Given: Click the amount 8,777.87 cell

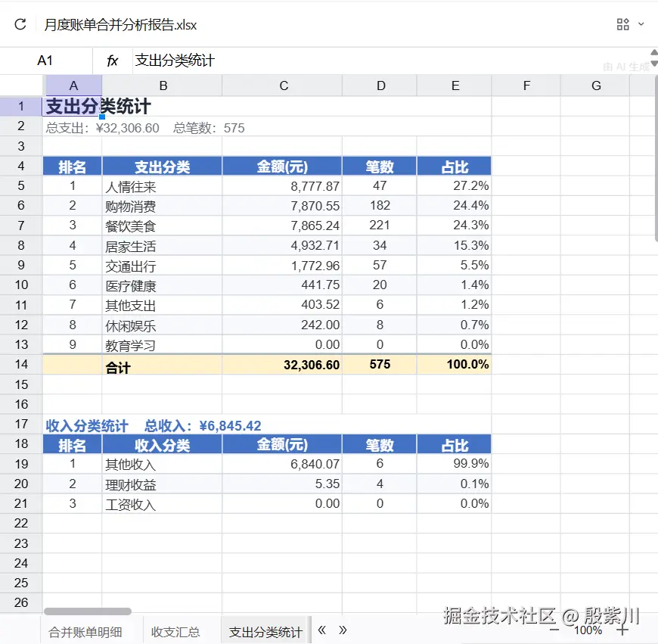Looking at the screenshot, I should [282, 186].
